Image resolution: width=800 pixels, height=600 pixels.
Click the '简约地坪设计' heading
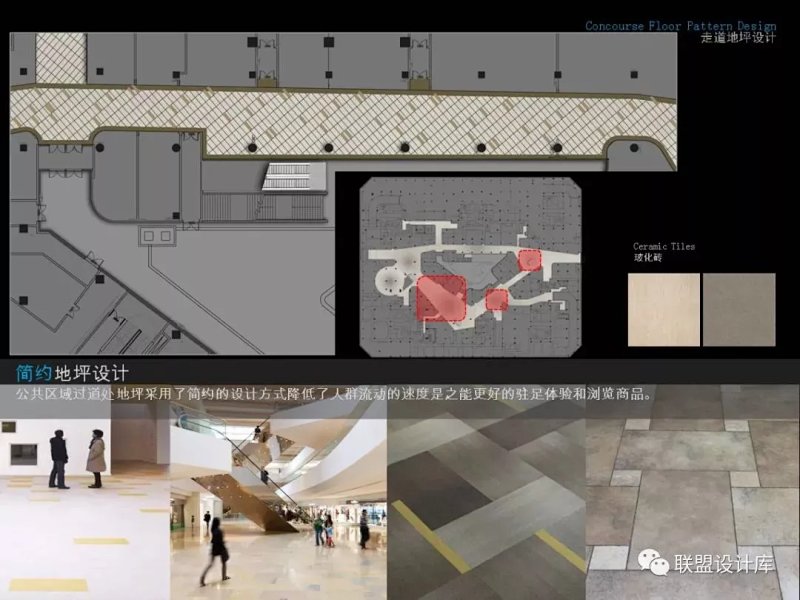(72, 374)
